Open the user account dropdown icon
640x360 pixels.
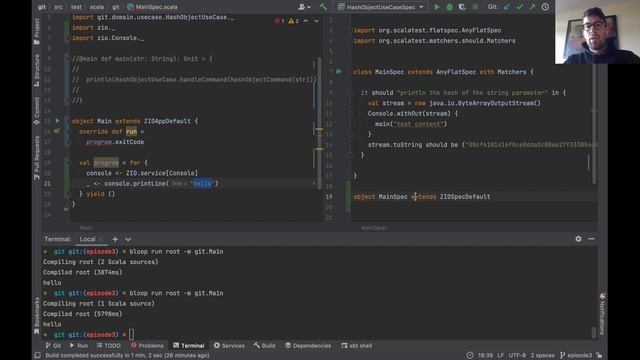tap(304, 7)
